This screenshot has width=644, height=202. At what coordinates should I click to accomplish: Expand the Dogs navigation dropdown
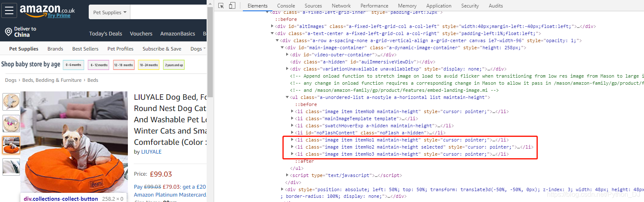tap(198, 49)
